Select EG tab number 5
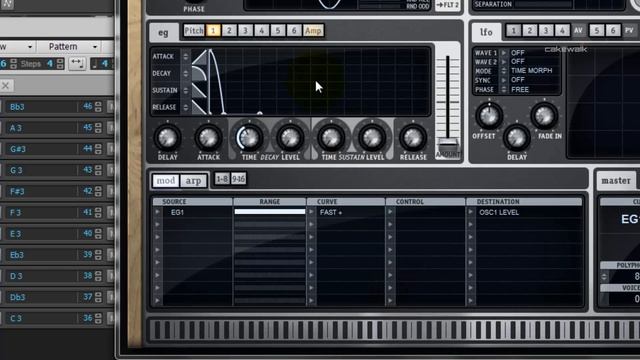The width and height of the screenshot is (640, 360). click(x=278, y=31)
